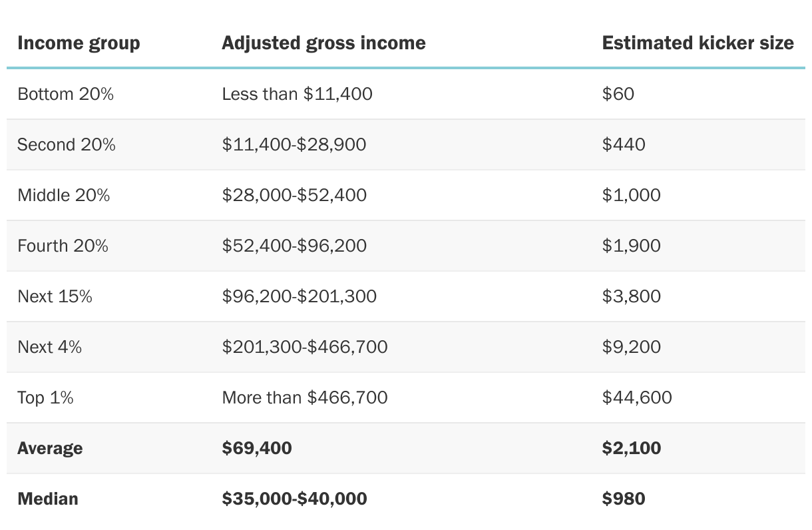Select the Bottom 20% row label
Viewport: 812px width, 530px height.
[65, 94]
